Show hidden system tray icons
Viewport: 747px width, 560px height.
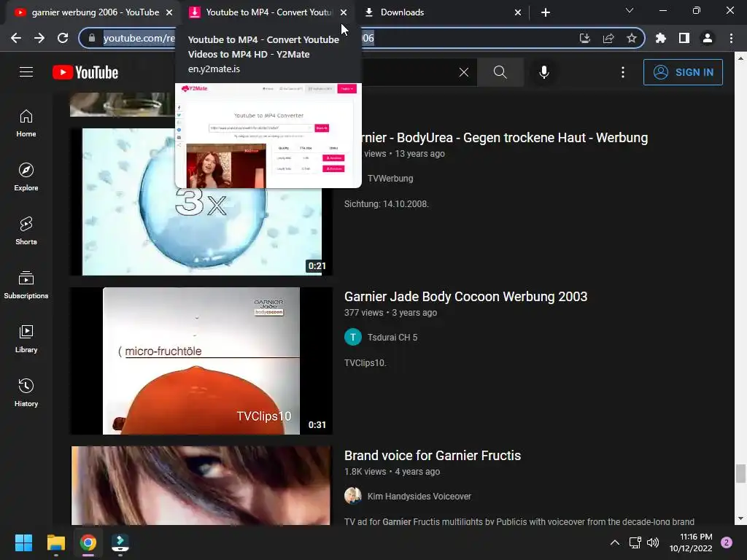coord(615,542)
